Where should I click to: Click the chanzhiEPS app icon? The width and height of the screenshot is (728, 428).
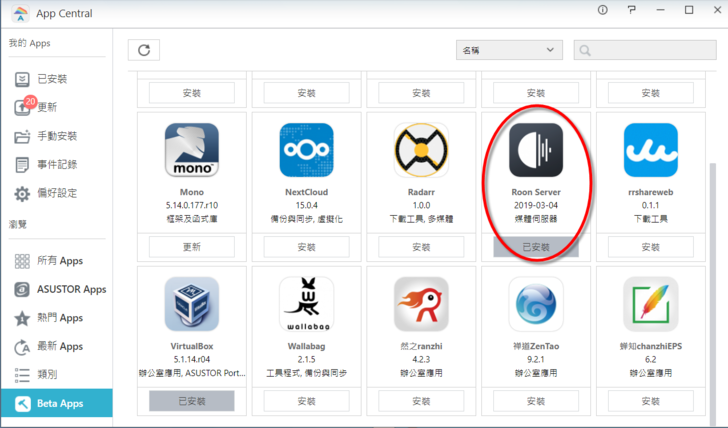[651, 304]
